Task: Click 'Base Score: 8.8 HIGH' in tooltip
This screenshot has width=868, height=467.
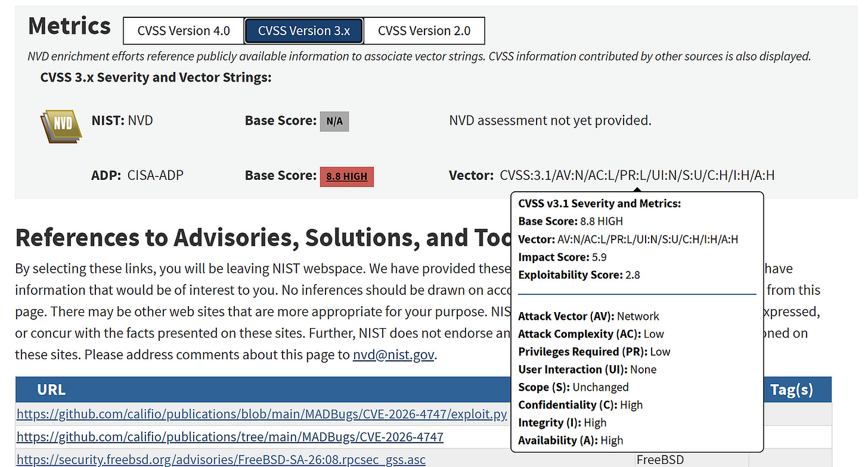Action: pos(571,222)
